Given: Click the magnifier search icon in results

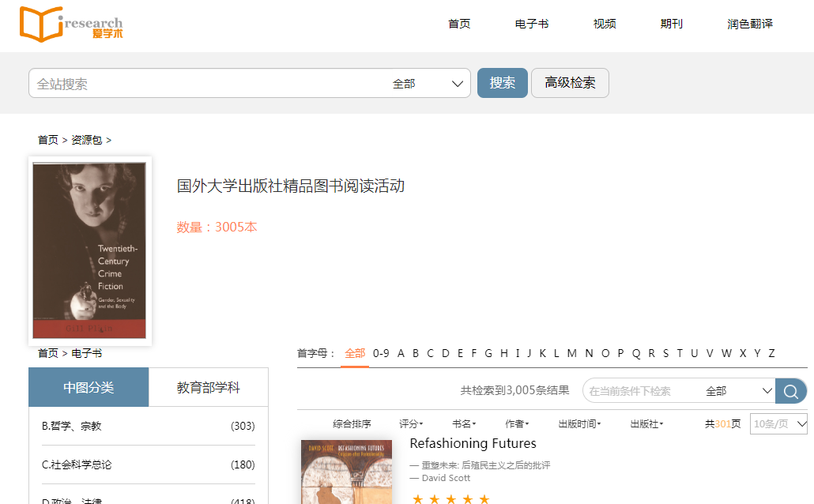Looking at the screenshot, I should [x=790, y=391].
